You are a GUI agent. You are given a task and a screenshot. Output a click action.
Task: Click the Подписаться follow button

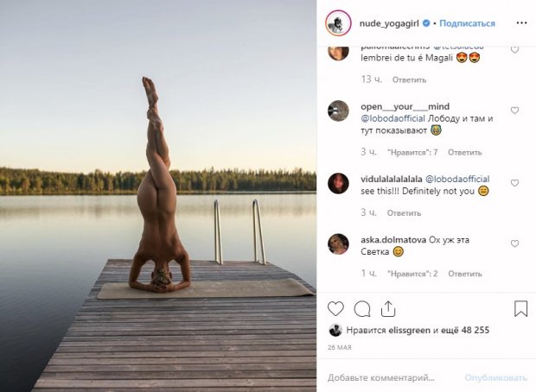click(x=467, y=23)
